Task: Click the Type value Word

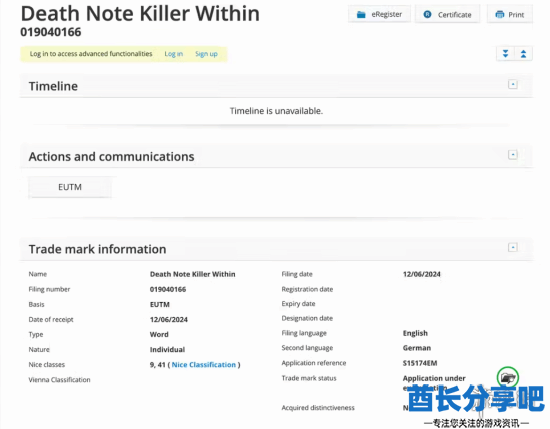Action: 159,335
